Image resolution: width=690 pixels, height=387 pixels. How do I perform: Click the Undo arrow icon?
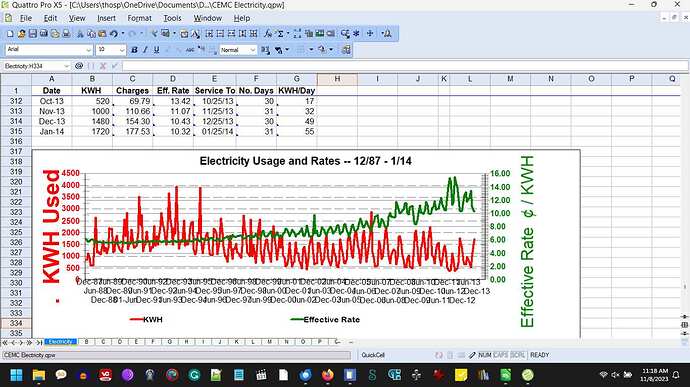coord(114,33)
